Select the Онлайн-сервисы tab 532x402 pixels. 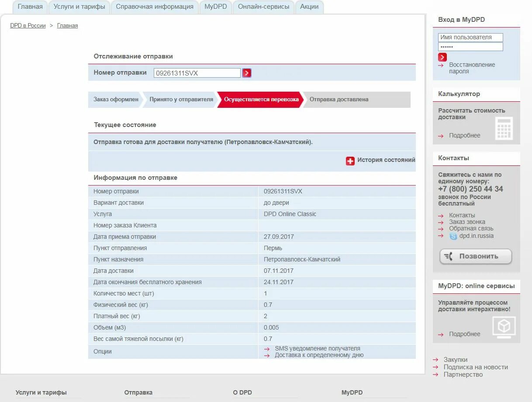click(x=263, y=7)
